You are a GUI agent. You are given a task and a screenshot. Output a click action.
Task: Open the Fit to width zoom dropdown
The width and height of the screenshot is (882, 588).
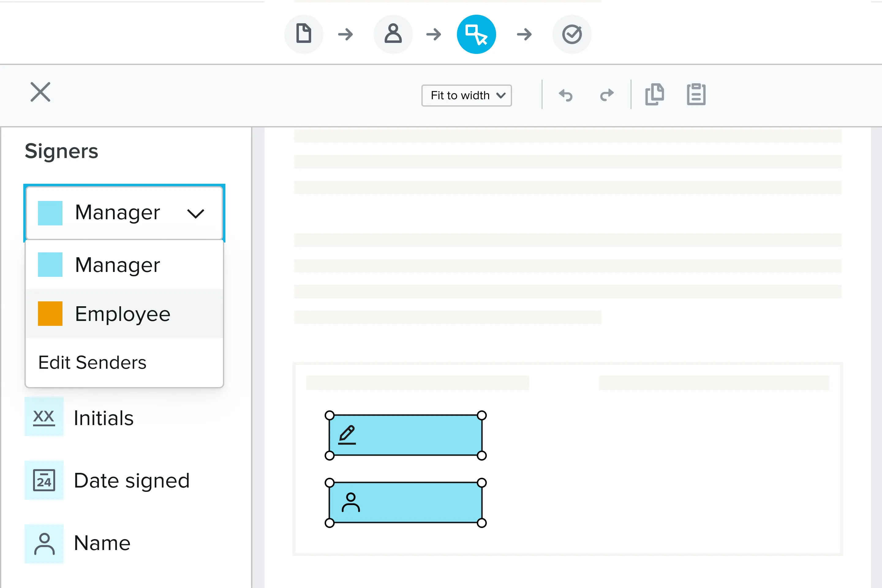[x=466, y=95]
